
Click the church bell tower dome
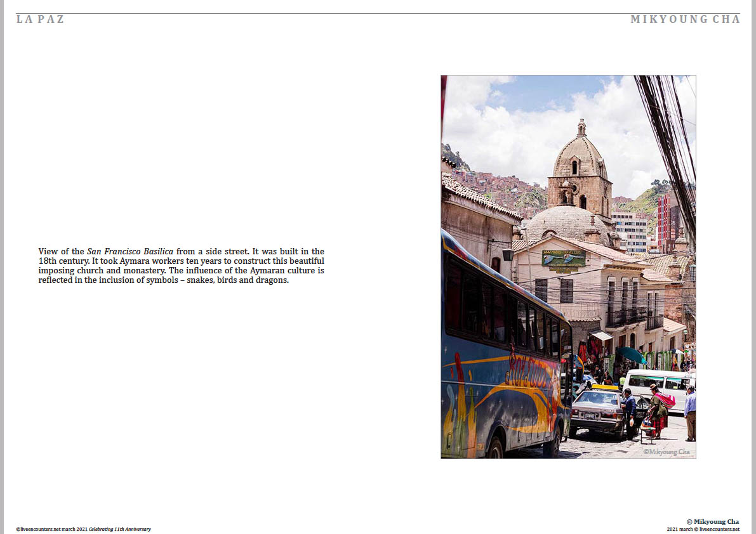(x=580, y=155)
